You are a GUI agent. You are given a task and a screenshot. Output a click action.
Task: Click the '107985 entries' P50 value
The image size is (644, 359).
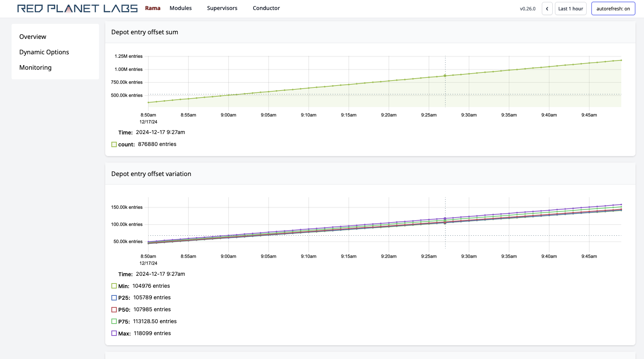tap(152, 309)
